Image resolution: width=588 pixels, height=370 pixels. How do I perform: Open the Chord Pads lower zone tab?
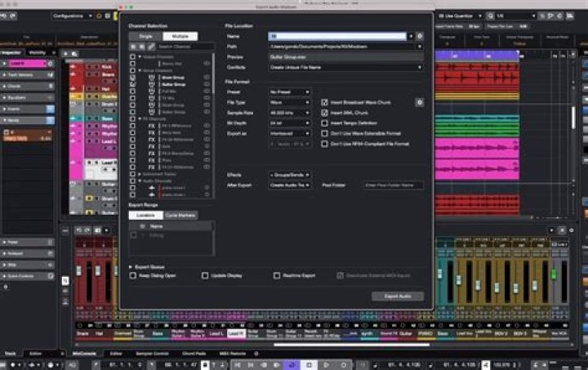194,354
